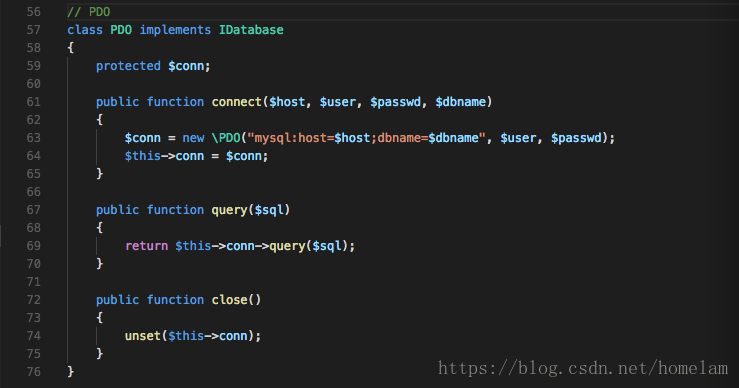Click line number 59 in the gutter

(x=33, y=66)
